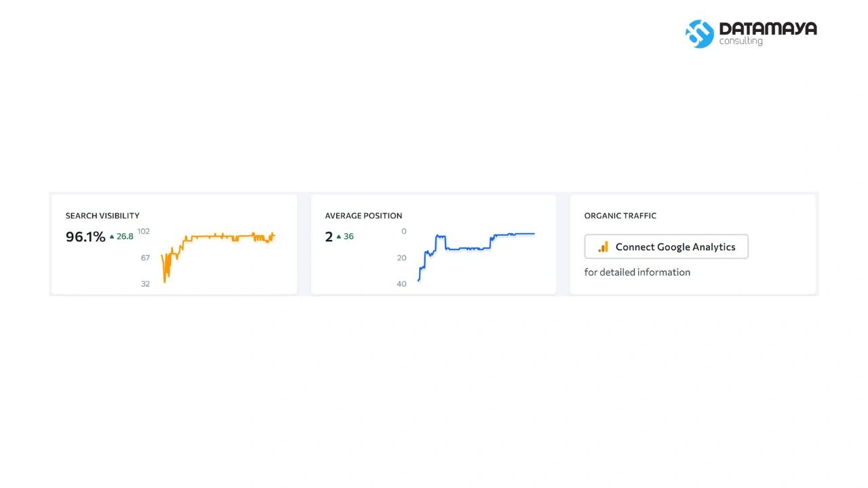Click the 32 axis label on visibility chart
The height and width of the screenshot is (488, 868).
[x=145, y=284]
